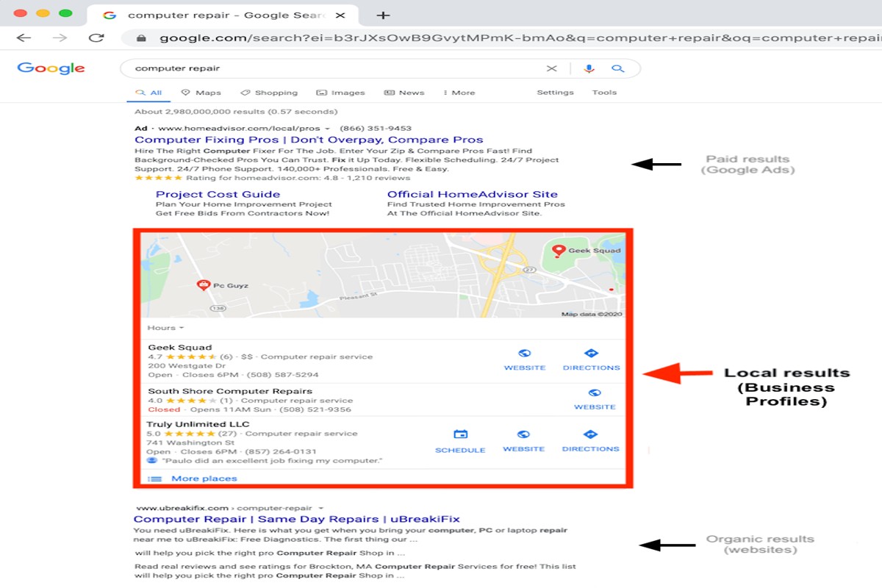Click the About 2,980,000,000 results text
Viewport: 882px width, 588px height.
click(x=236, y=112)
